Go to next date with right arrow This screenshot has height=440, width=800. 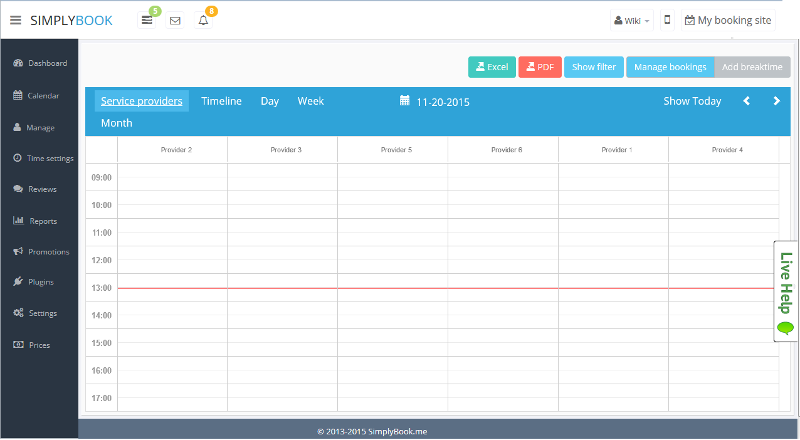776,101
